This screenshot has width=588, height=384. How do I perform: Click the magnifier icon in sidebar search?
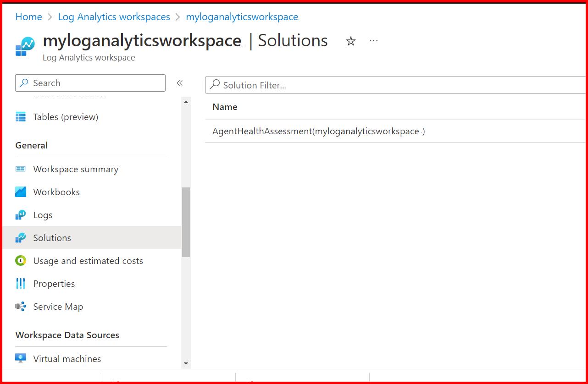[24, 83]
